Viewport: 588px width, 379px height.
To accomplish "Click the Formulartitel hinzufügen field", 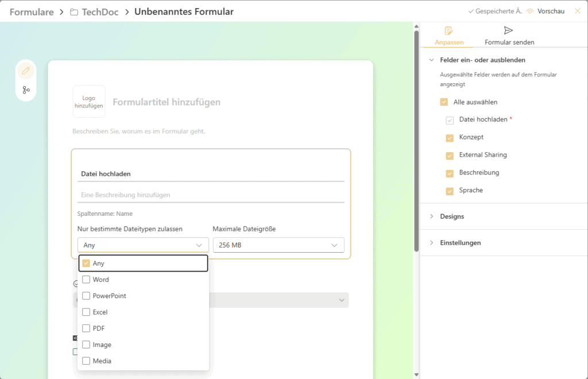I will 167,102.
